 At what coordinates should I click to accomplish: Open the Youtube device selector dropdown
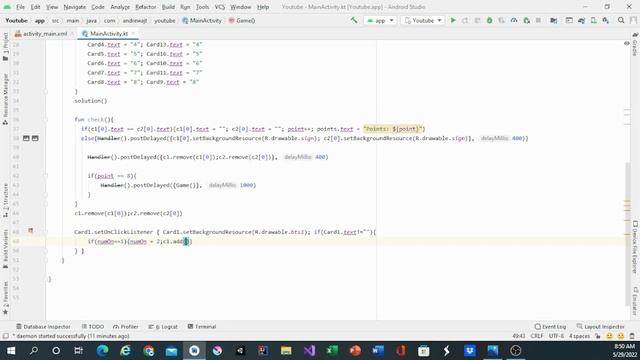422,20
